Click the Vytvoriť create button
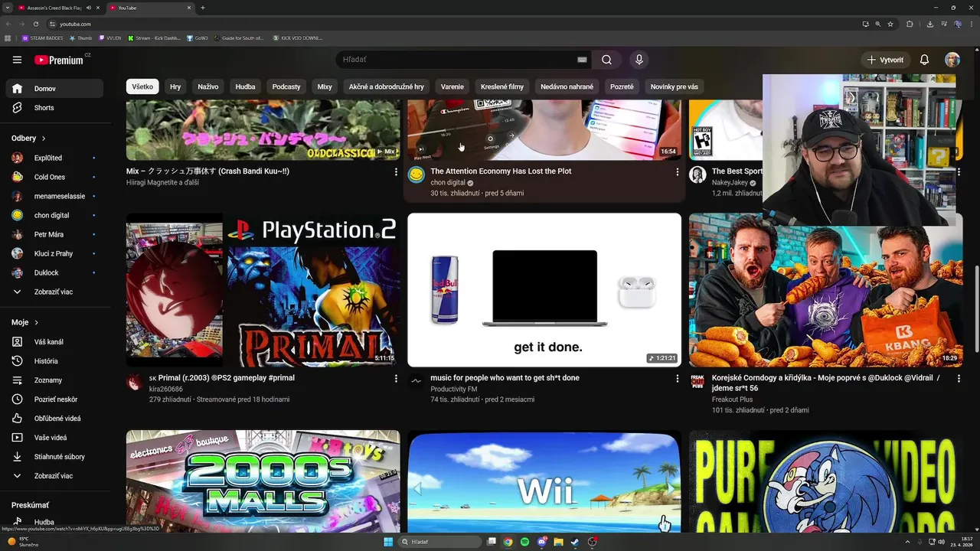Screen dimensions: 980x551 pos(885,60)
